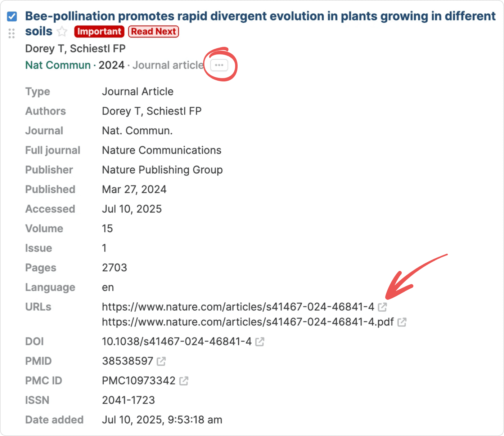Viewport: 504px width, 436px height.
Task: Click the DOI value 10.1038/s41467-024-46841-4
Action: 176,342
